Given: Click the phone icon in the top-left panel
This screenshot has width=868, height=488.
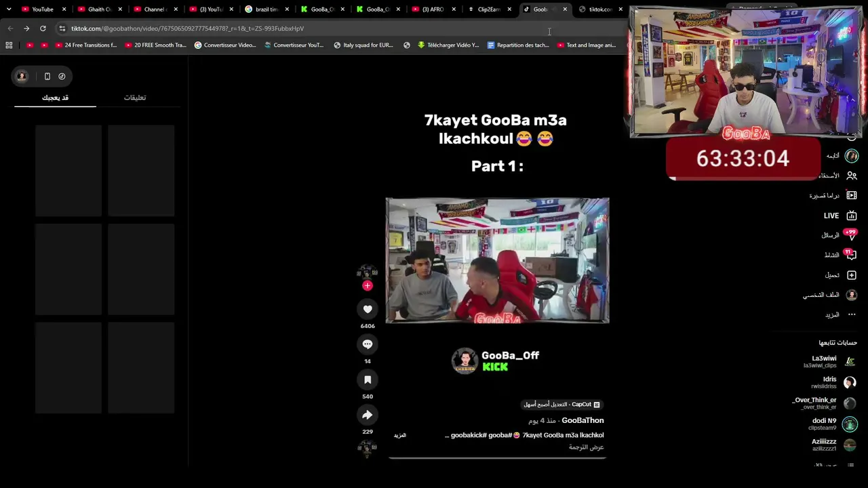Looking at the screenshot, I should pos(47,77).
